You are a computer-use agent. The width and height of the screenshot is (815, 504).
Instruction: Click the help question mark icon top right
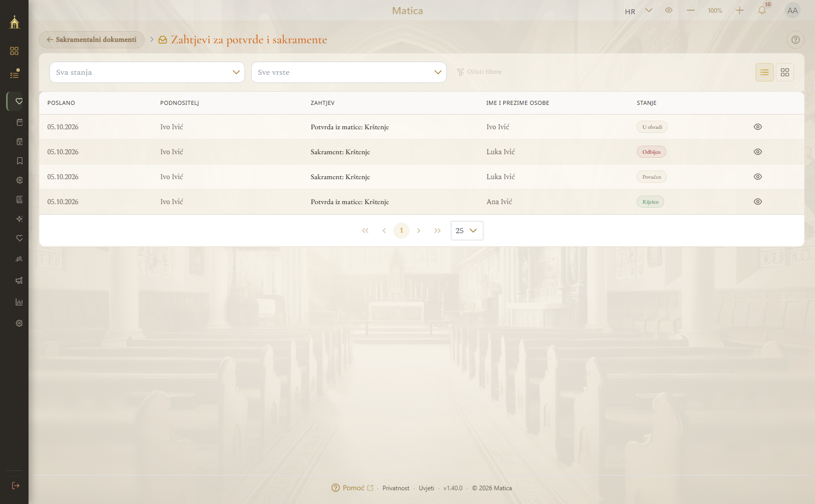tap(796, 40)
